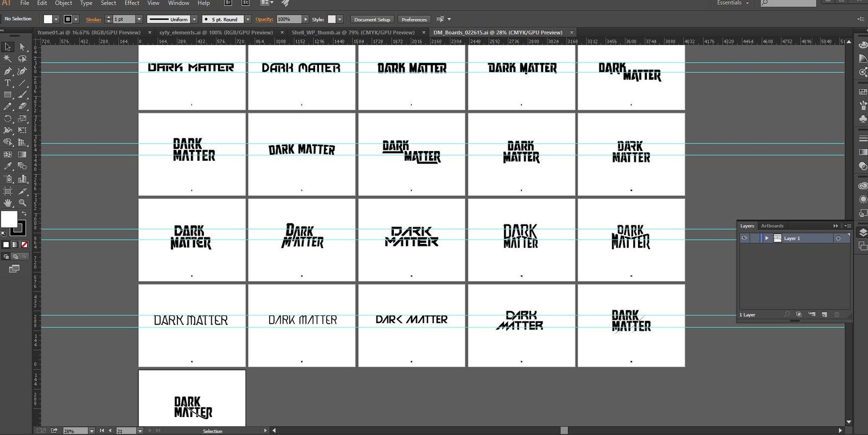Open the Uniform width profile dropdown
The height and width of the screenshot is (435, 868).
[194, 20]
